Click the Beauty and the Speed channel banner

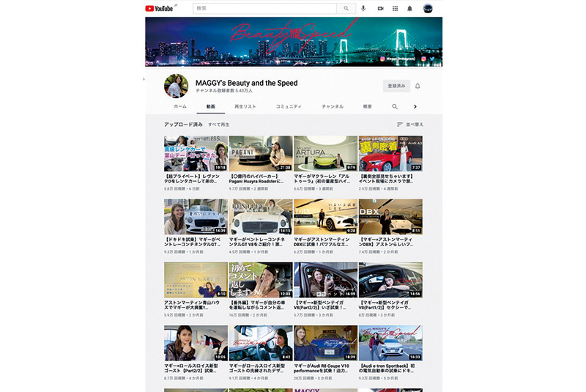294,42
